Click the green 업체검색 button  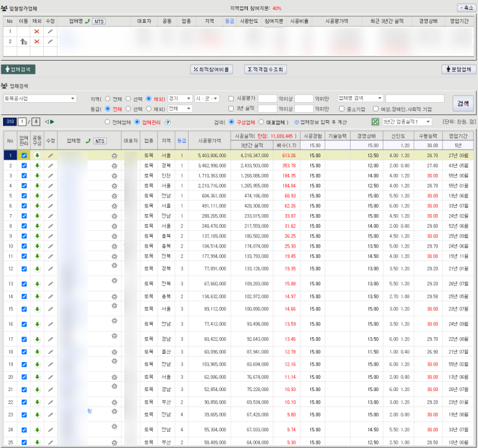click(x=18, y=69)
